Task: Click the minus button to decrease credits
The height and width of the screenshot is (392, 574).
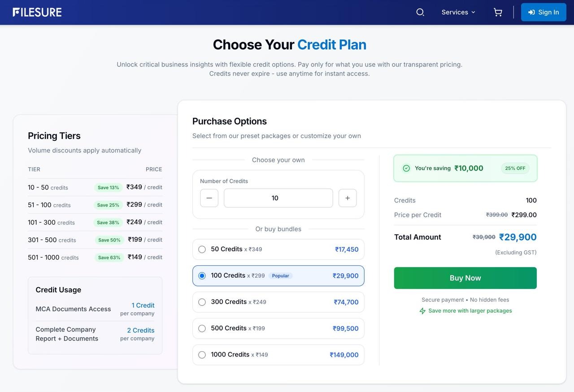Action: pyautogui.click(x=209, y=198)
